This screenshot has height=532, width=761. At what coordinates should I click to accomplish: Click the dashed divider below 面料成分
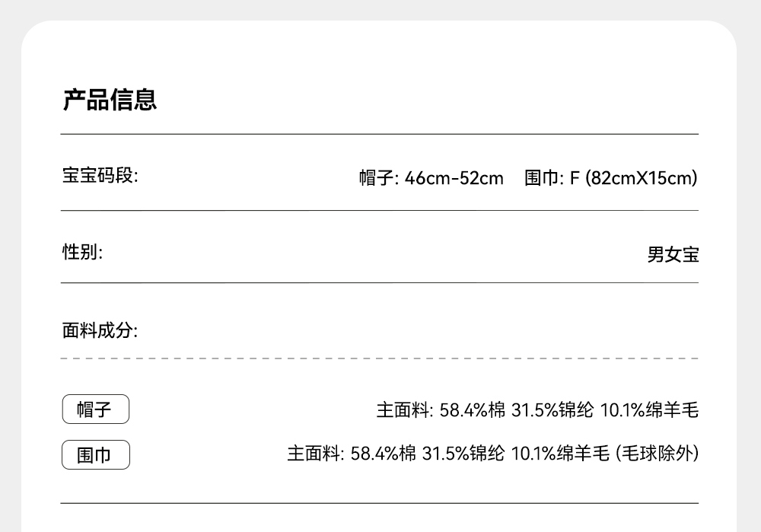click(379, 358)
